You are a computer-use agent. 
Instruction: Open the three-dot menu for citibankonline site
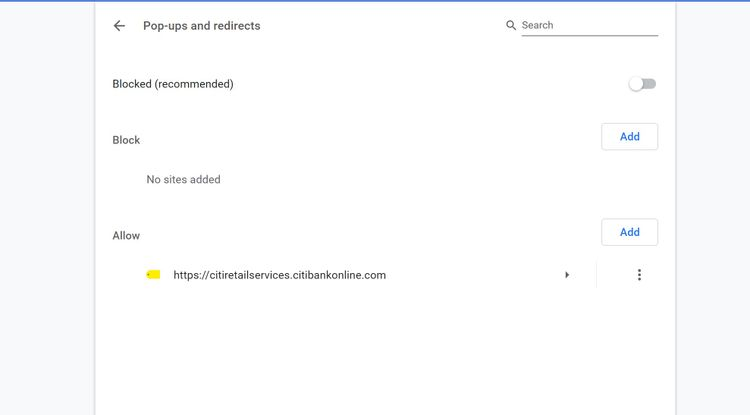coord(639,275)
